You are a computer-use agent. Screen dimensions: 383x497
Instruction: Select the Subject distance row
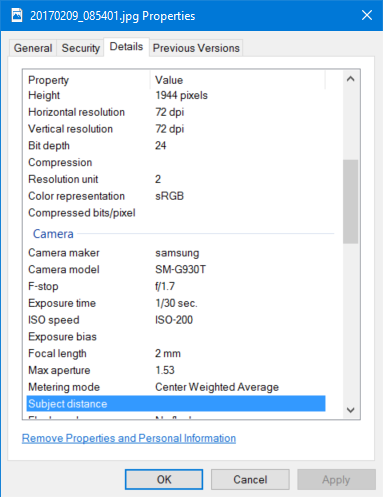coord(176,404)
